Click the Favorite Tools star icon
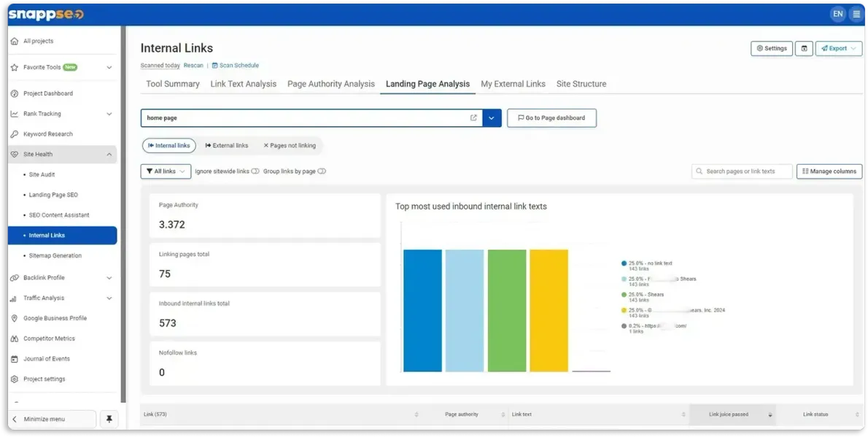Viewport: 868px width, 437px height. tap(15, 68)
